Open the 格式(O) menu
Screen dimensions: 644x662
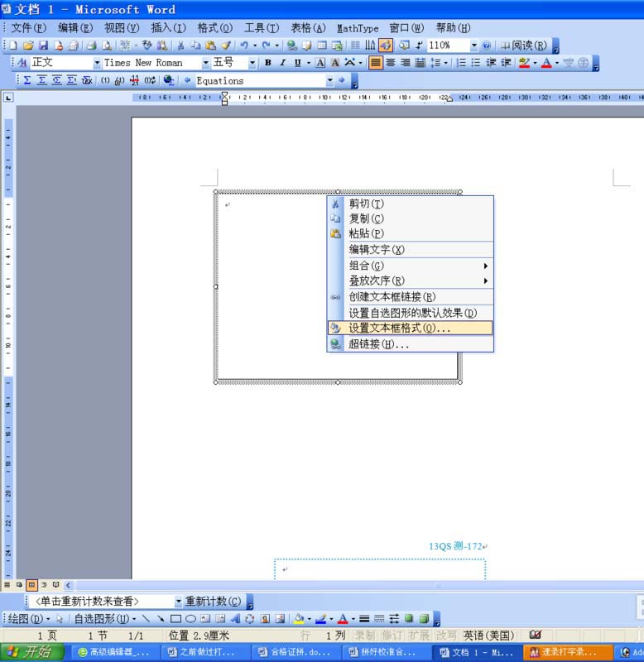pyautogui.click(x=215, y=28)
